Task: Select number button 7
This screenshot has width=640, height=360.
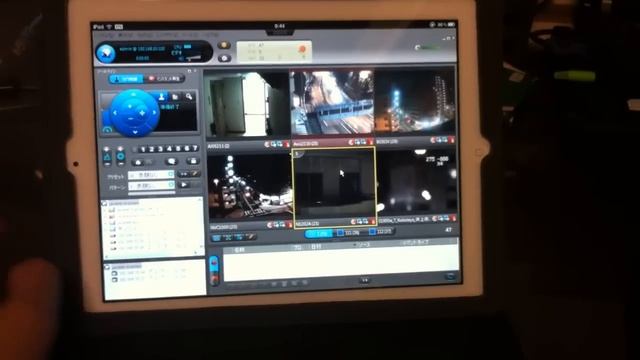Action: pos(195,148)
